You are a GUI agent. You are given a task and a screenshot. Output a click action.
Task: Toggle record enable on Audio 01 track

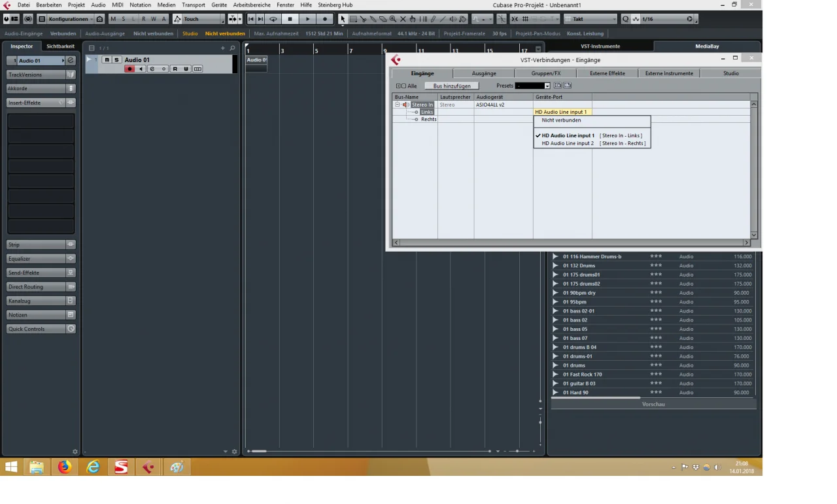[129, 69]
